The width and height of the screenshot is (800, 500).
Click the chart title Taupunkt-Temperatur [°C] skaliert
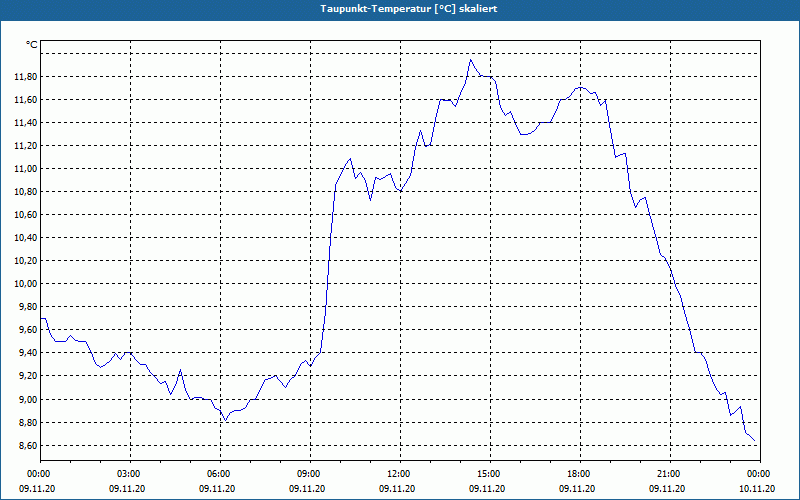pos(409,9)
